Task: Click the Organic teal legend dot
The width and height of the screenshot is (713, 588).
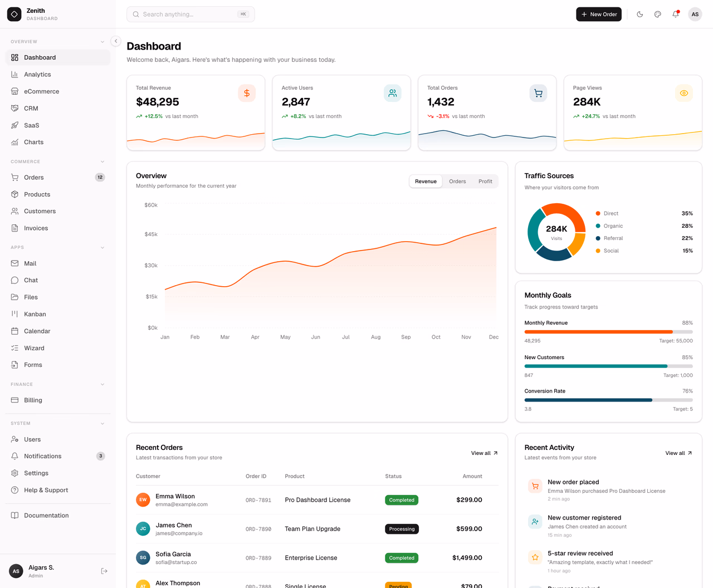Action: pos(598,226)
